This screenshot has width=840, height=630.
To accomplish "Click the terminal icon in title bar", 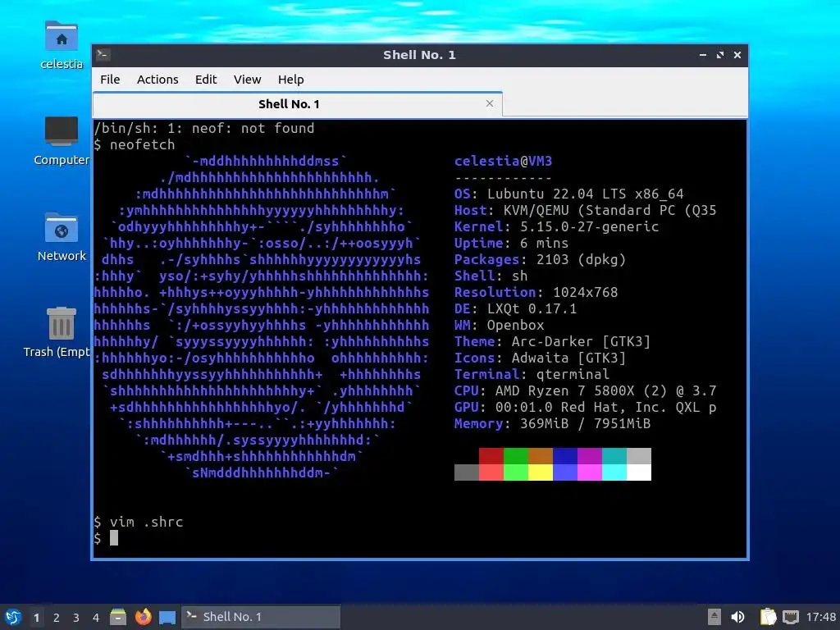I will click(x=103, y=55).
